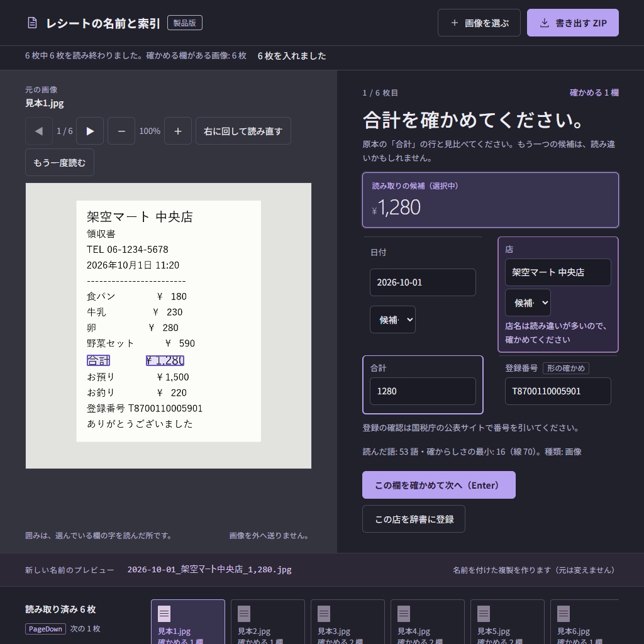Image resolution: width=644 pixels, height=644 pixels.
Task: Click the 1 / 6 枚目 indicator
Action: [x=380, y=93]
